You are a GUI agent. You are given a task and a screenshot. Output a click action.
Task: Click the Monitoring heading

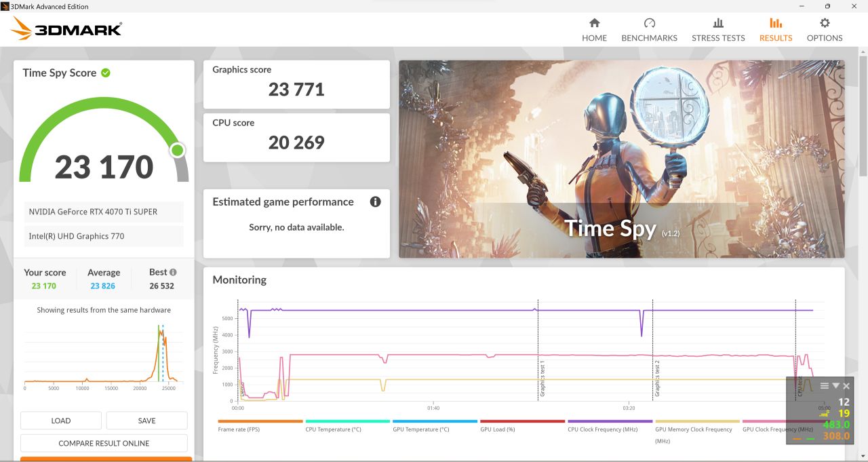click(x=239, y=280)
